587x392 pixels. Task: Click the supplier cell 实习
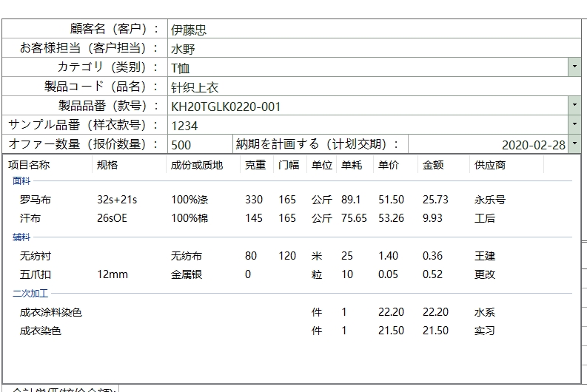click(x=485, y=331)
